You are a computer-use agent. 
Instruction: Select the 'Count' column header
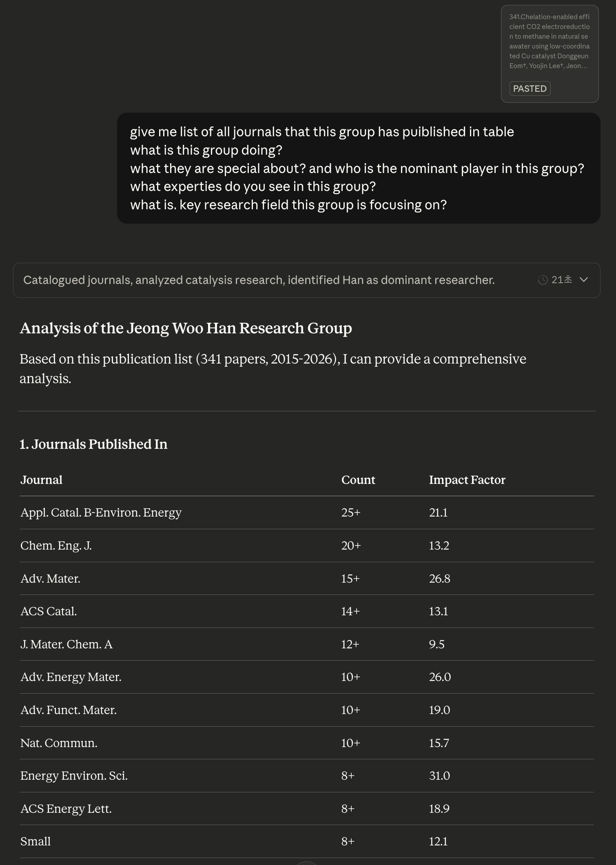pos(358,480)
